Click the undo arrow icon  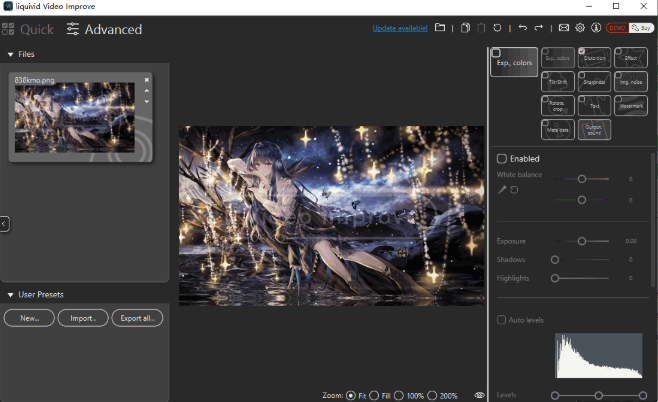[x=522, y=28]
